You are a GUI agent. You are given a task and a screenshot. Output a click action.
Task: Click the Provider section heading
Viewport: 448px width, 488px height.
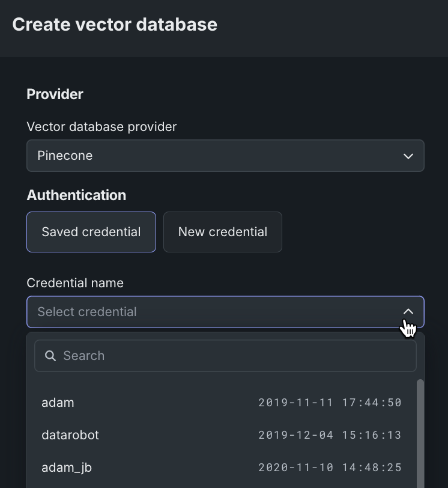point(55,94)
